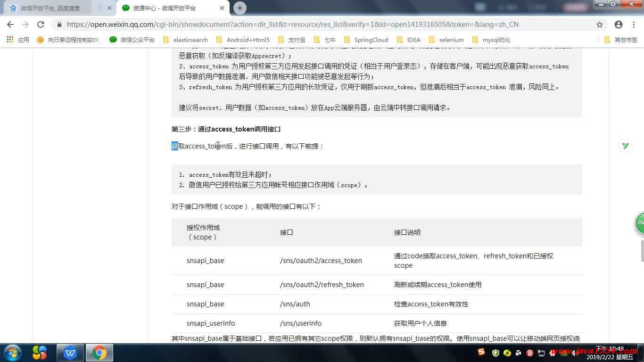Open the Chrome taskbar icon
Screen dimensions: 644x362
(99, 353)
